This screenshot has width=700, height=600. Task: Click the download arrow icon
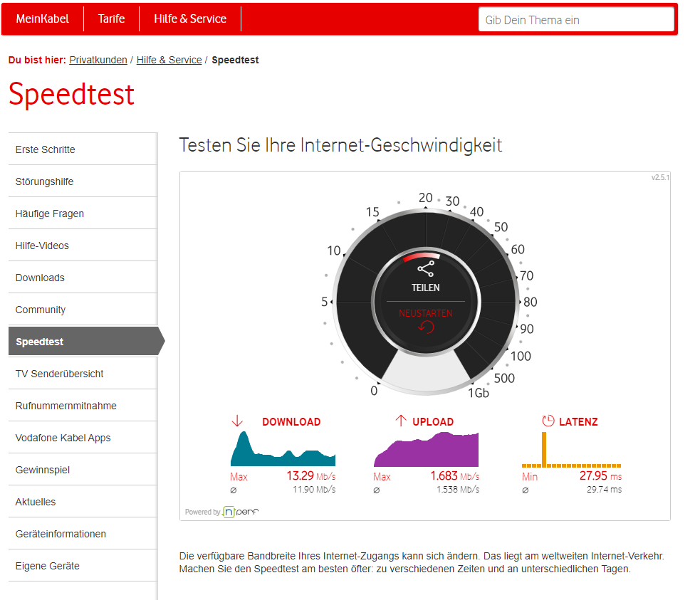pos(237,421)
